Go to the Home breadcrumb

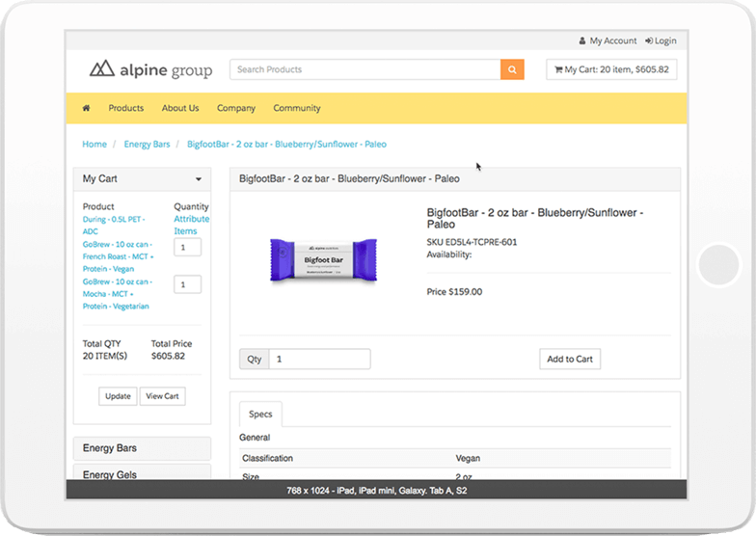click(x=94, y=145)
